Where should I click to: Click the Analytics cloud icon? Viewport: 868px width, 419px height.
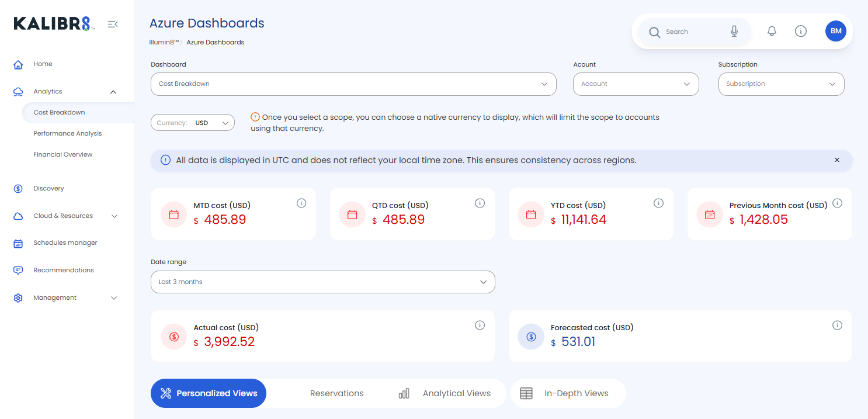coord(18,92)
